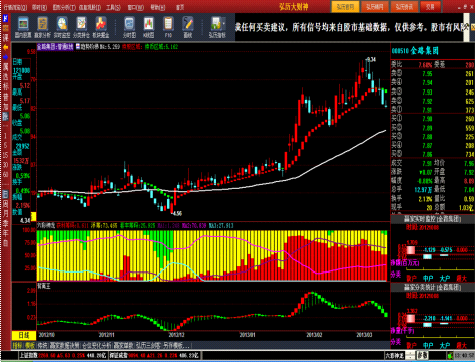The image size is (475, 362).
Task: Open the 分时图 intraday chart icon
Action: (129, 27)
